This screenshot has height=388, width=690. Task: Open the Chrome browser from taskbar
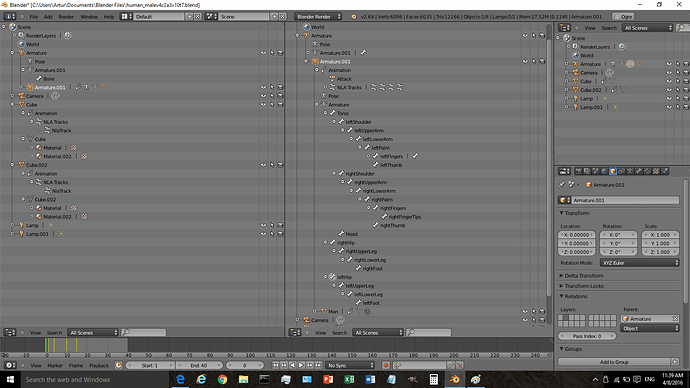point(222,379)
